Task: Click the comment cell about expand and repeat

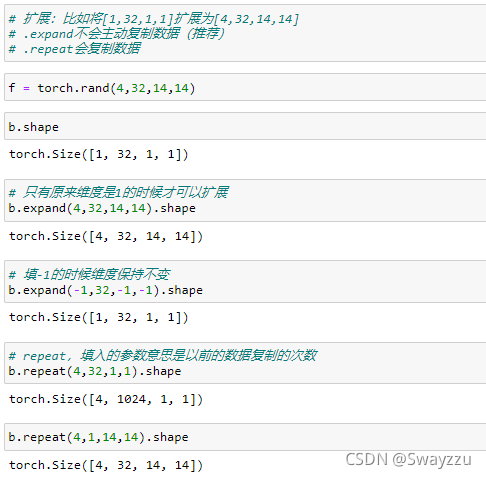Action: [245, 33]
